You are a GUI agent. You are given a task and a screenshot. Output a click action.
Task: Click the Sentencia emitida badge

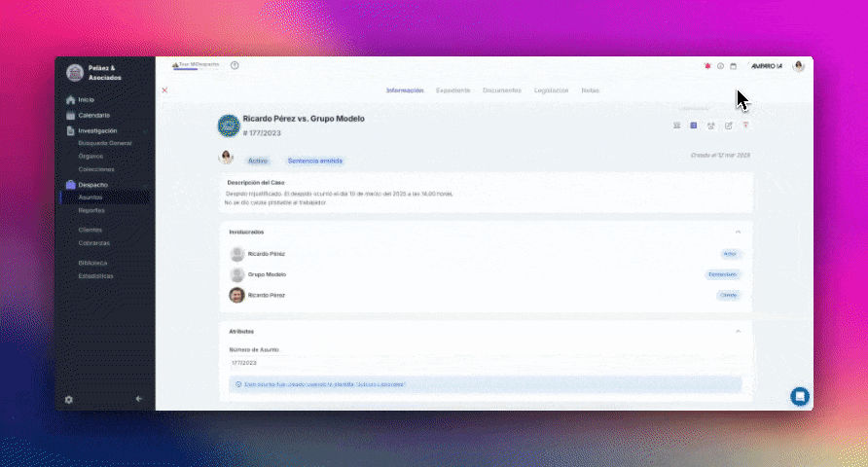tap(315, 161)
